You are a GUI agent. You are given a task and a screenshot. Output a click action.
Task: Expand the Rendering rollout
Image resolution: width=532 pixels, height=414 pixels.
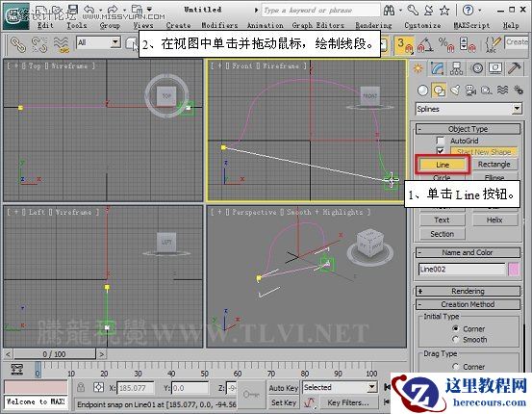(x=469, y=291)
